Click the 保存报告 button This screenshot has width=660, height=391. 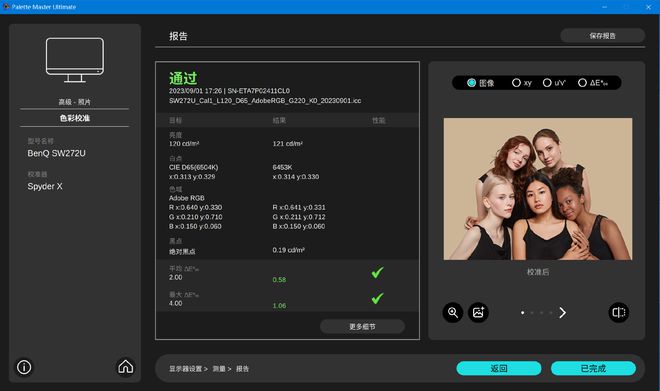(x=602, y=36)
